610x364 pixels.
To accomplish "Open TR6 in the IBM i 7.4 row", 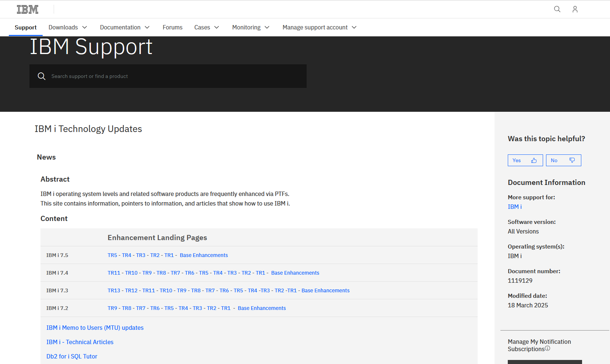I will pos(190,273).
